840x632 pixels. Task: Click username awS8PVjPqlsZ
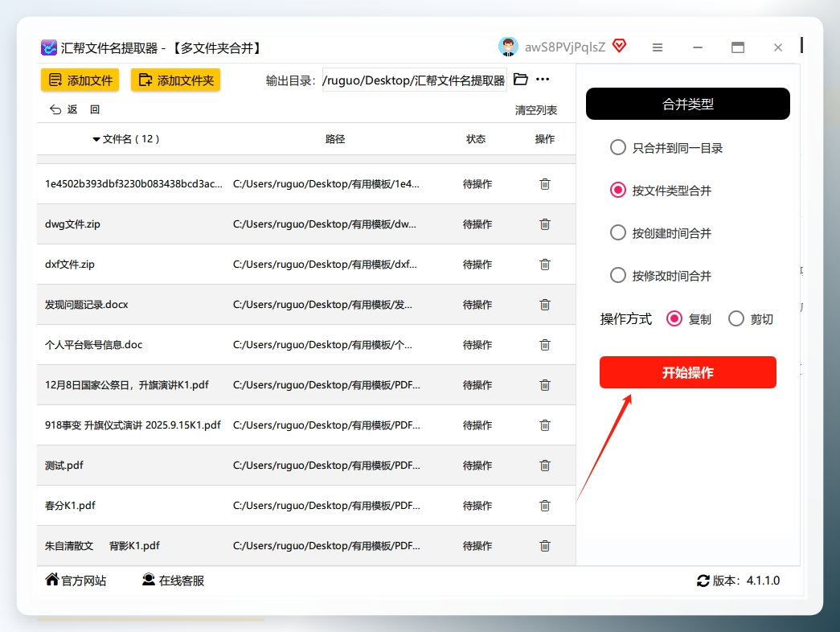565,47
